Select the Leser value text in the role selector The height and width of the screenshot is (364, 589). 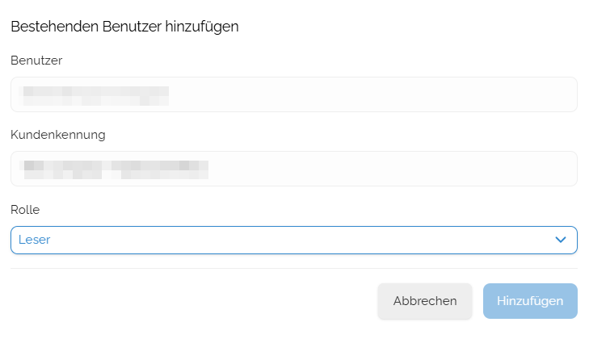click(34, 240)
